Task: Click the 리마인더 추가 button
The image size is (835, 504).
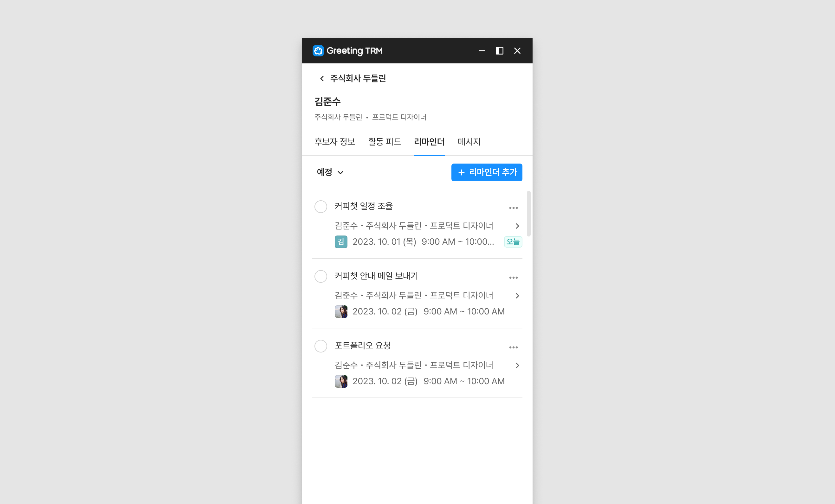Action: coord(487,172)
